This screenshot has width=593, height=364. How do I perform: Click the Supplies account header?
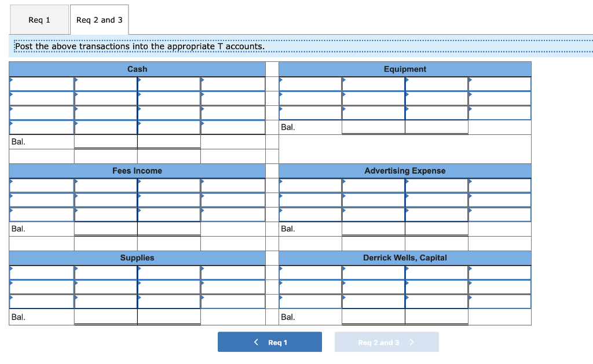click(137, 258)
